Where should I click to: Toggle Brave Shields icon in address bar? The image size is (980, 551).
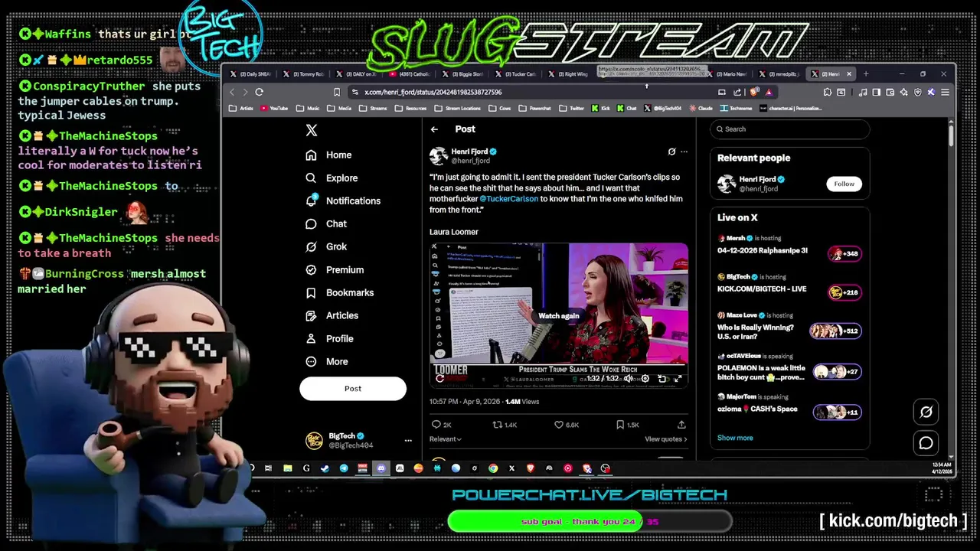coord(753,92)
